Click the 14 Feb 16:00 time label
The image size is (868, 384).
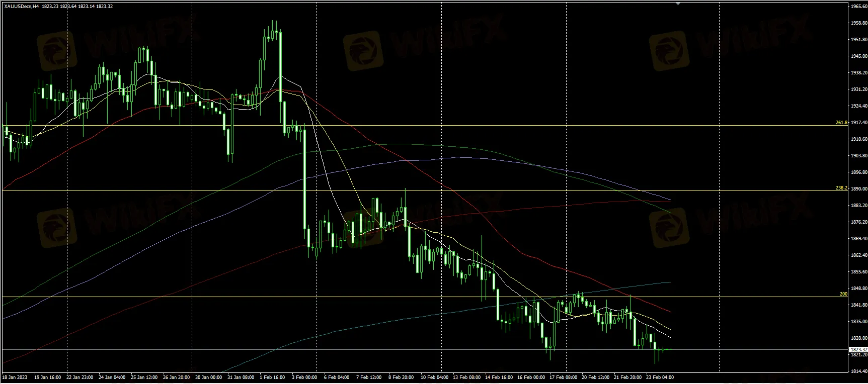click(x=498, y=377)
